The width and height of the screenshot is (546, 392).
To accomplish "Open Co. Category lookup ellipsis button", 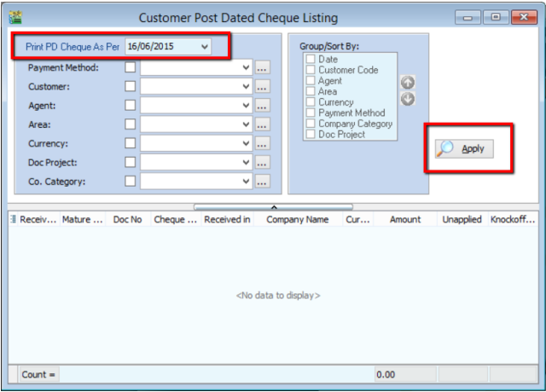I will [263, 181].
